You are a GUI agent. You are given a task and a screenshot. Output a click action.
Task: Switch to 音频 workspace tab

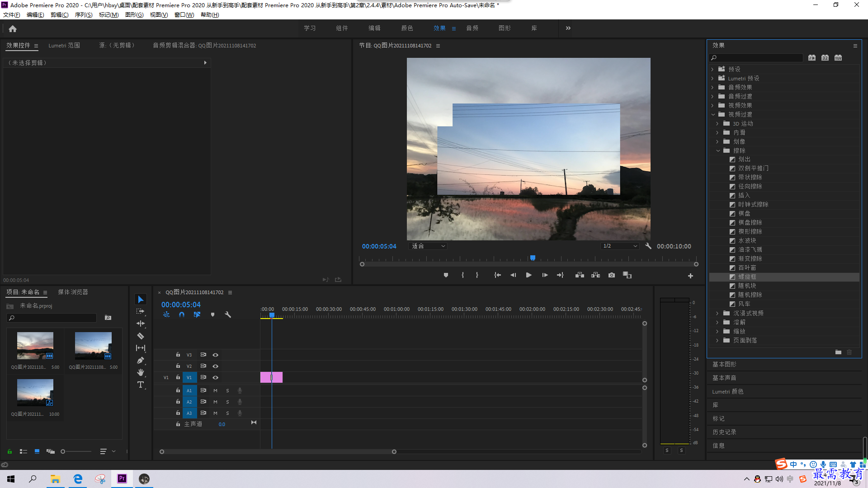click(x=472, y=28)
